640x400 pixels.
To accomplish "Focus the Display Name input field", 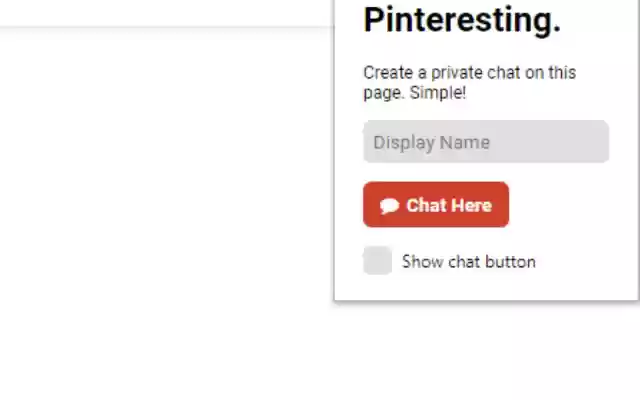I will click(486, 142).
